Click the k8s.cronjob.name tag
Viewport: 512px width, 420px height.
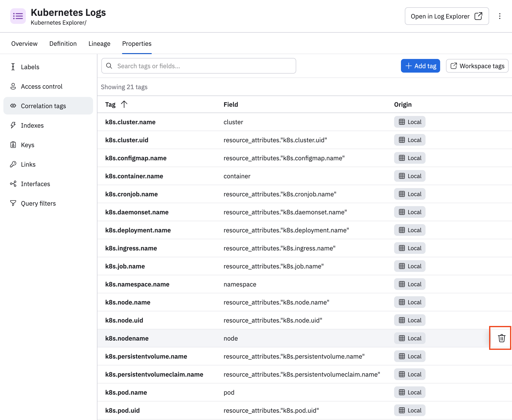pyautogui.click(x=131, y=194)
